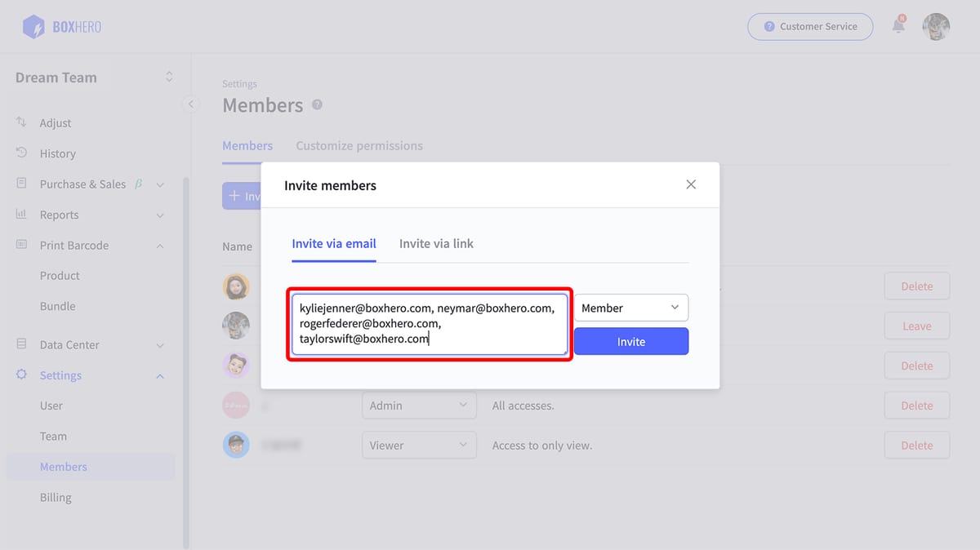980x550 pixels.
Task: Select the Invite via email tab
Action: [334, 243]
